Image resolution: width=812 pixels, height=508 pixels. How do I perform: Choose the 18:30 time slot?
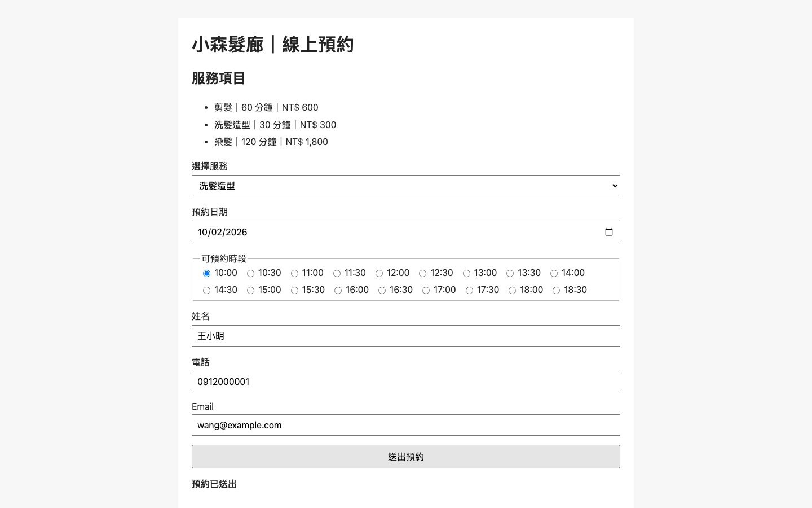(x=556, y=290)
